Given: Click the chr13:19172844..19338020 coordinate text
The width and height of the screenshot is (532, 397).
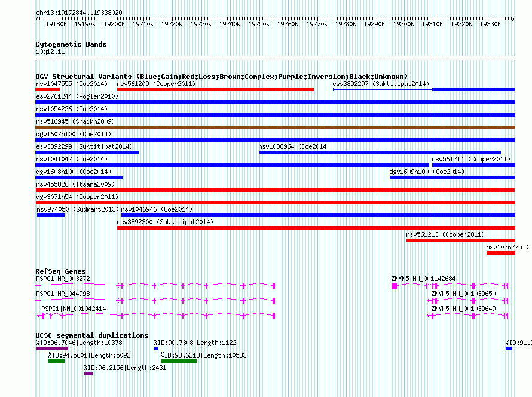Looking at the screenshot, I should 79,13.
